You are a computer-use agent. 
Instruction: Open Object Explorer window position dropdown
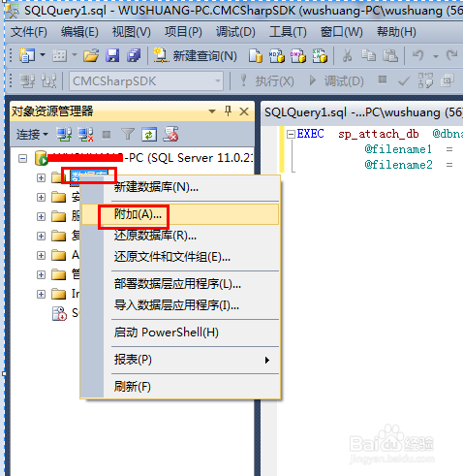tap(212, 111)
